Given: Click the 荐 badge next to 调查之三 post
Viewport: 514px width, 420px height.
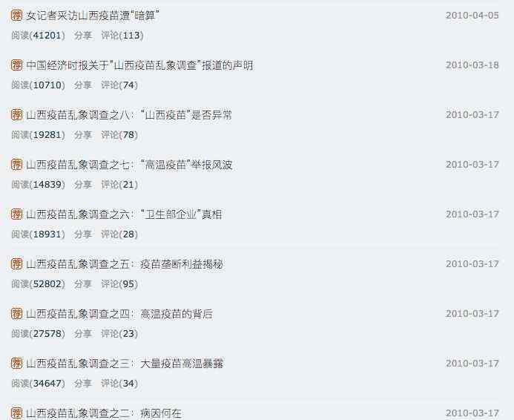Looking at the screenshot, I should pyautogui.click(x=16, y=364).
